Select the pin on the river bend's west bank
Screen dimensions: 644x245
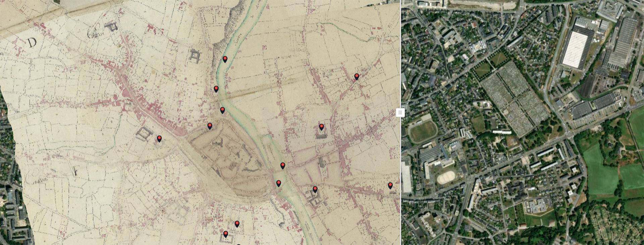[x=216, y=89]
